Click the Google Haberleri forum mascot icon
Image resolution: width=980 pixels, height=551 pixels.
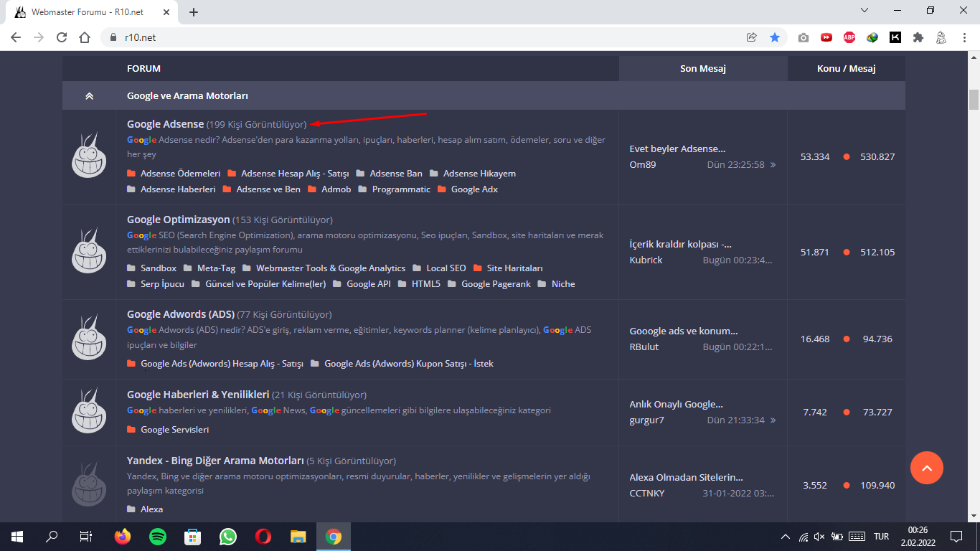click(89, 411)
